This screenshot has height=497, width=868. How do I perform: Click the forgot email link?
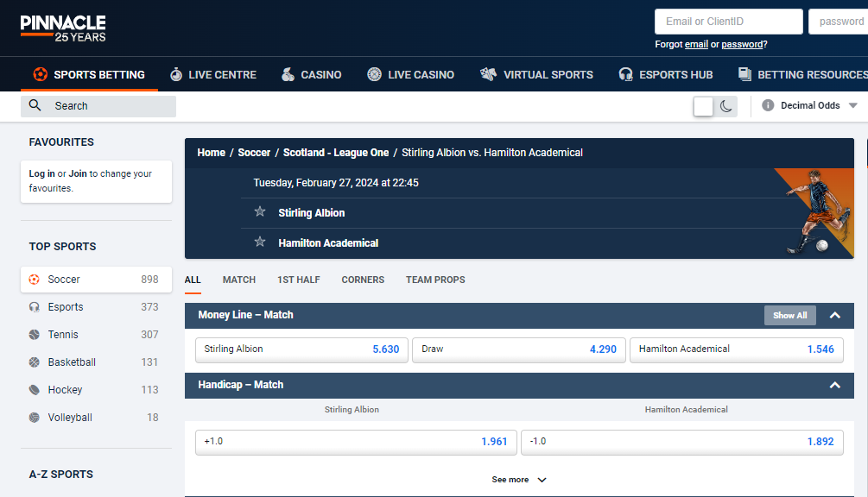[696, 44]
